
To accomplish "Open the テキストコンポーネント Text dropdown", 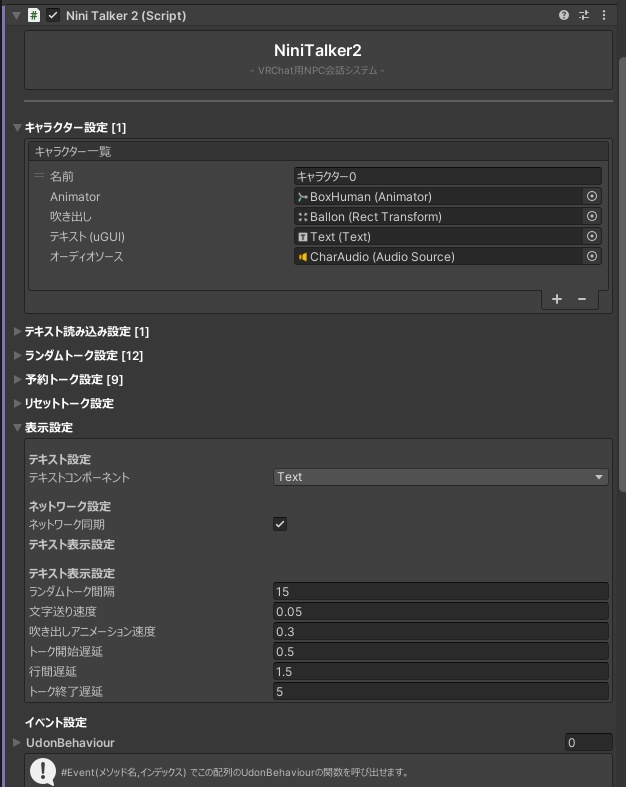I will coord(440,477).
